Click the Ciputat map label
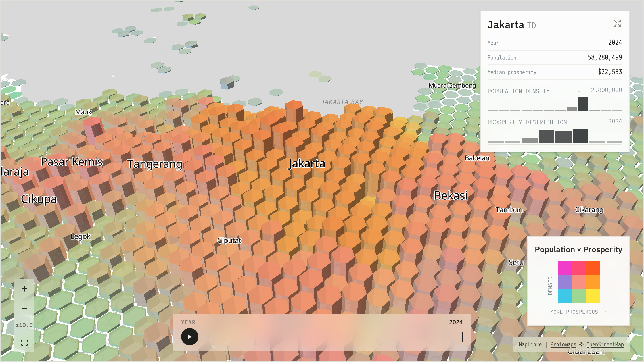This screenshot has width=644, height=362. pos(229,241)
